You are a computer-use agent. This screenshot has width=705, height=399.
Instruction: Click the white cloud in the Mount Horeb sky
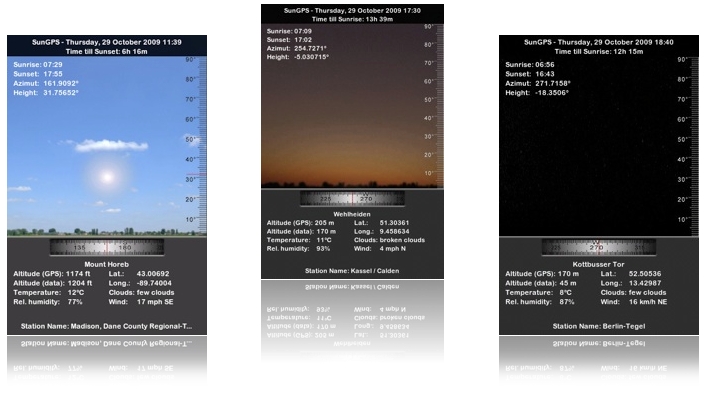111,145
